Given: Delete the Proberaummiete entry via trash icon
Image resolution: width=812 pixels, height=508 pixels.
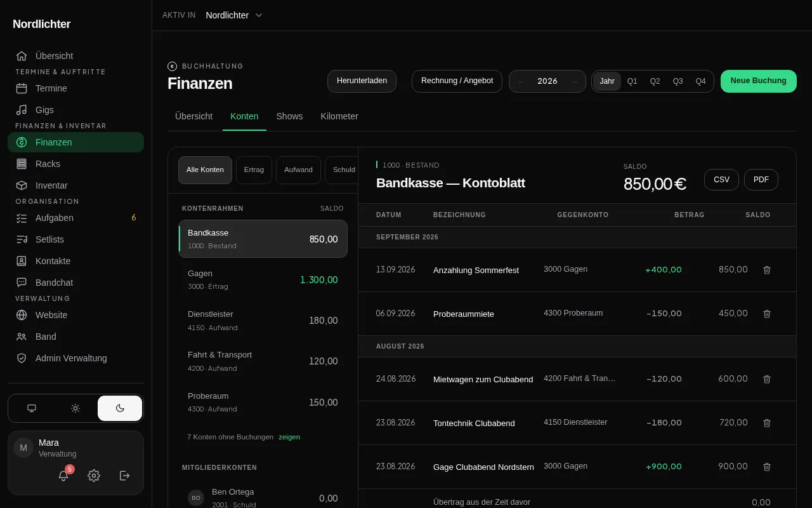Looking at the screenshot, I should (767, 314).
